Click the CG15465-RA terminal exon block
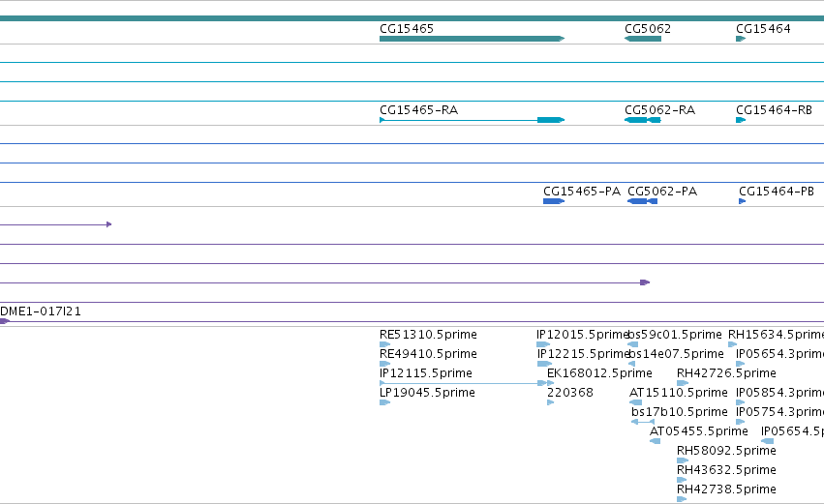The image size is (824, 504). coord(550,120)
